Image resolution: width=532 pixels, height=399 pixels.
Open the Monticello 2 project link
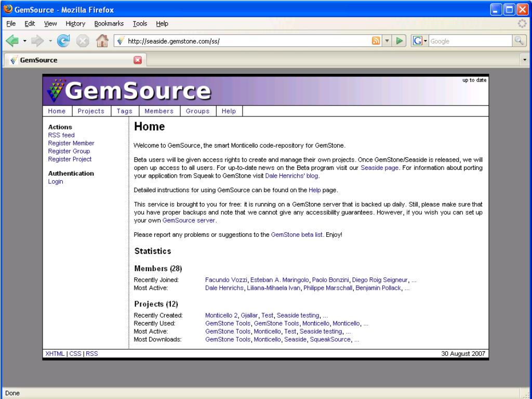point(221,315)
